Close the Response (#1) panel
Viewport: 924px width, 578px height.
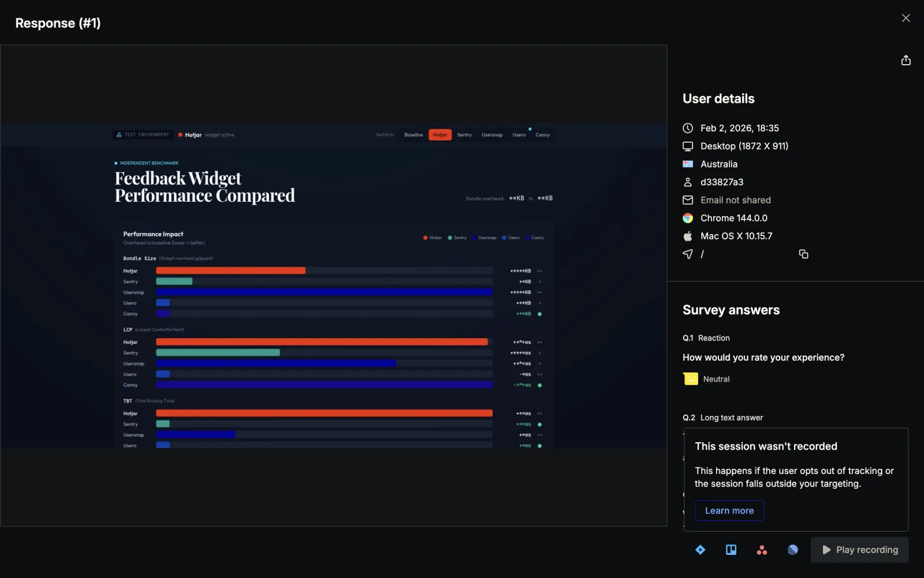point(906,18)
